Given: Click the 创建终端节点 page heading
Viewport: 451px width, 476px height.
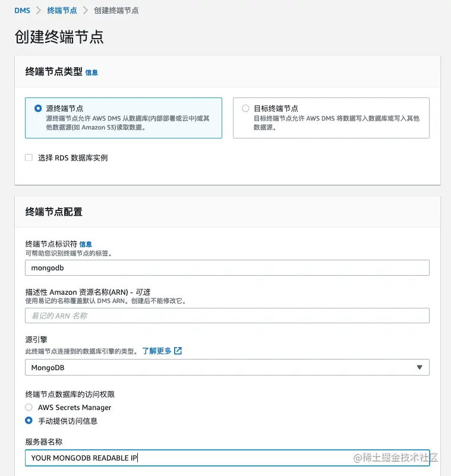Looking at the screenshot, I should pyautogui.click(x=59, y=37).
